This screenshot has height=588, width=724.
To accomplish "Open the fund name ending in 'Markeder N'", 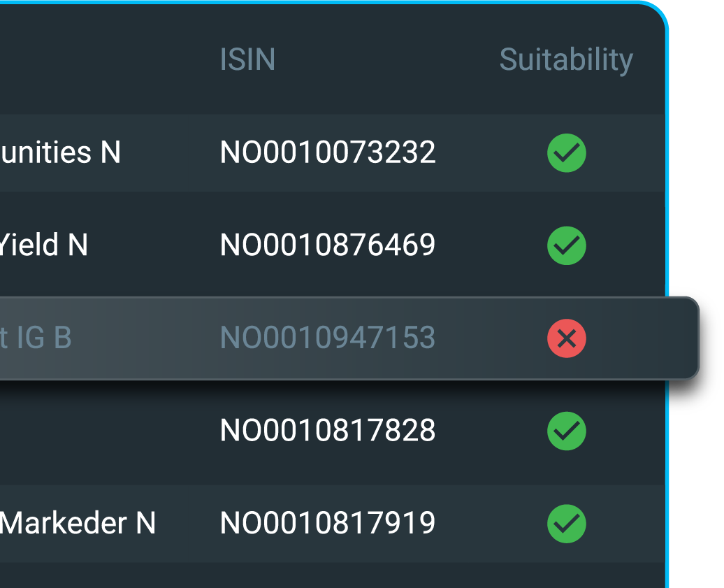I will (x=78, y=523).
